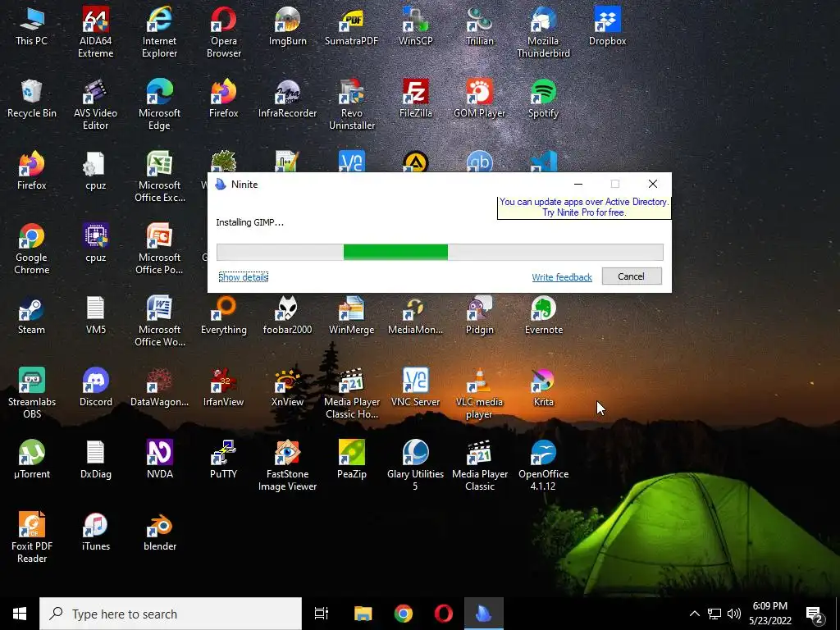
Task: Select the PeaZip desktop shortcut
Action: coord(351,459)
